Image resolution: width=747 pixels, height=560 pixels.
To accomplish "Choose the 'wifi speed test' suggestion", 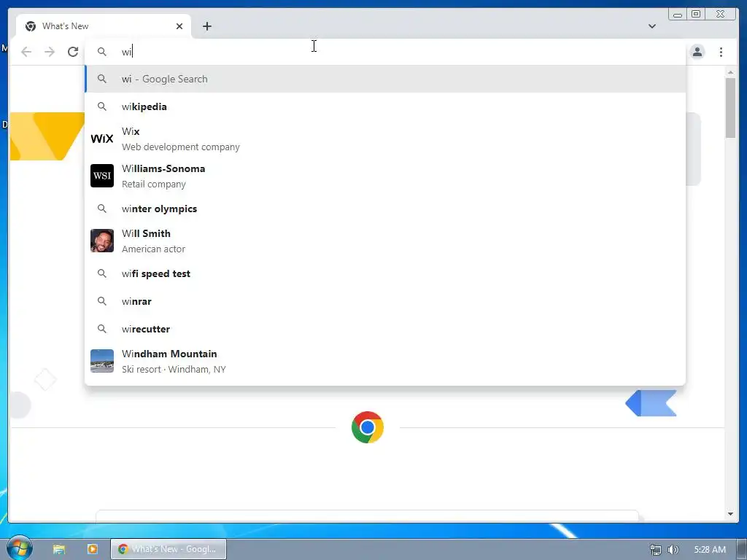I will click(385, 274).
